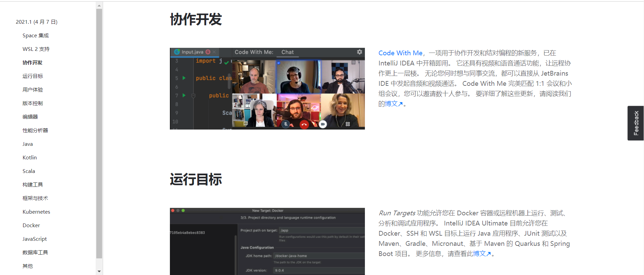This screenshot has height=275, width=644.
Task: Open 数据库工具 from the sidebar
Action: (35, 253)
